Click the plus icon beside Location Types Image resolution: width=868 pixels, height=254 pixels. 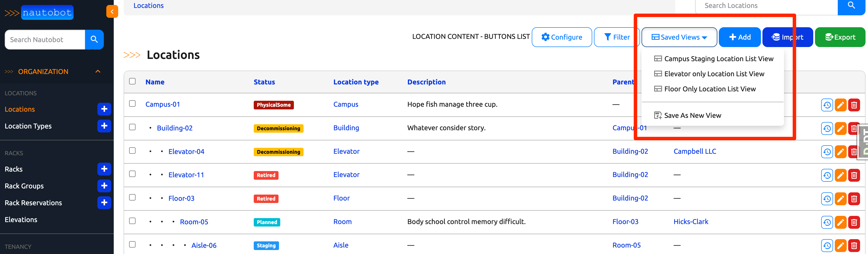[x=104, y=126]
